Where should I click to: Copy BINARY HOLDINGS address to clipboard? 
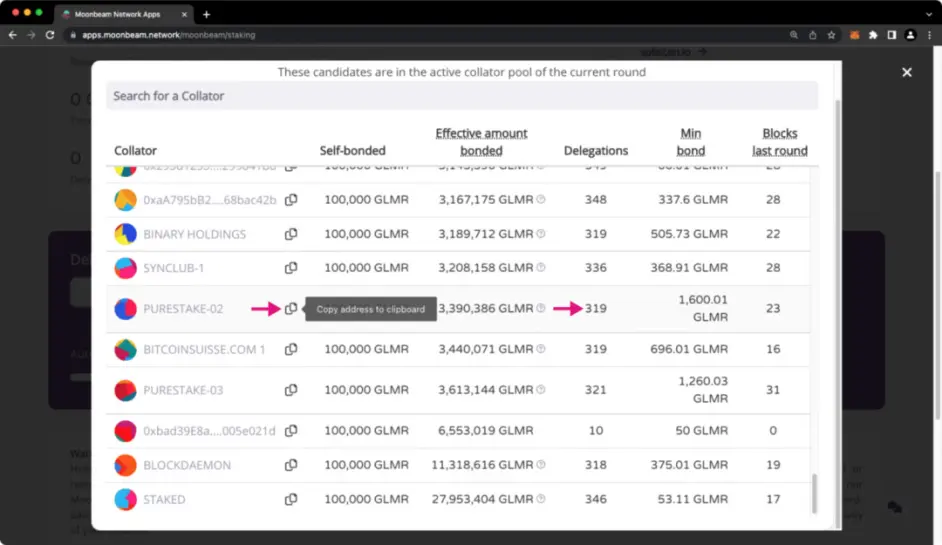point(291,234)
